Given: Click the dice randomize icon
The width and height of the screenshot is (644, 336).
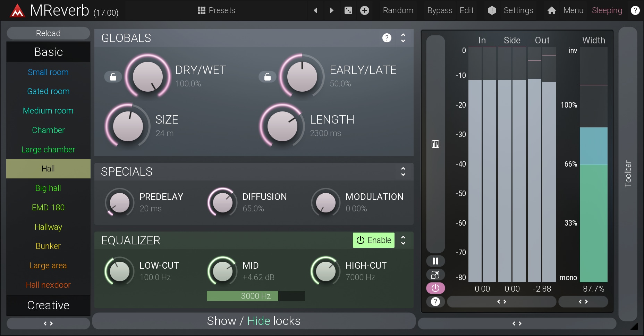Looking at the screenshot, I should [348, 10].
